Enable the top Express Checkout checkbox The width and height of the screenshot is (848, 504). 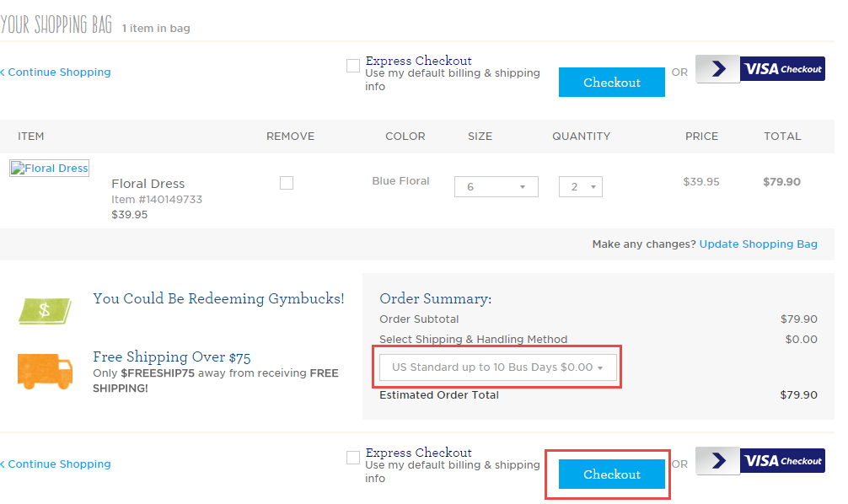click(353, 66)
